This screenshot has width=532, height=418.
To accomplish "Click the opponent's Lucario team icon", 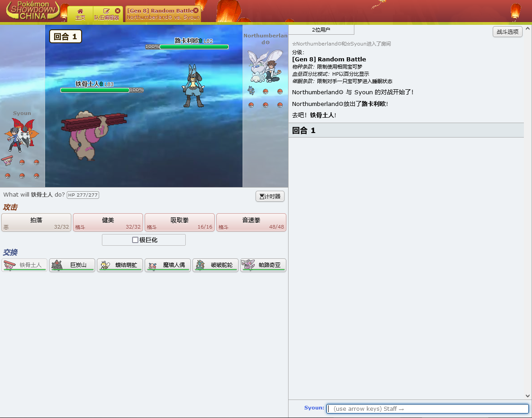I will (251, 91).
